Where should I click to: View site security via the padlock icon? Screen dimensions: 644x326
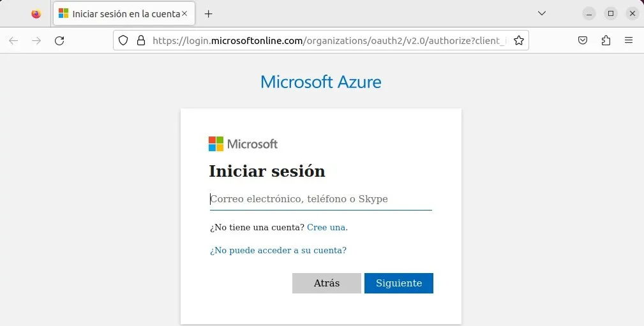(141, 41)
